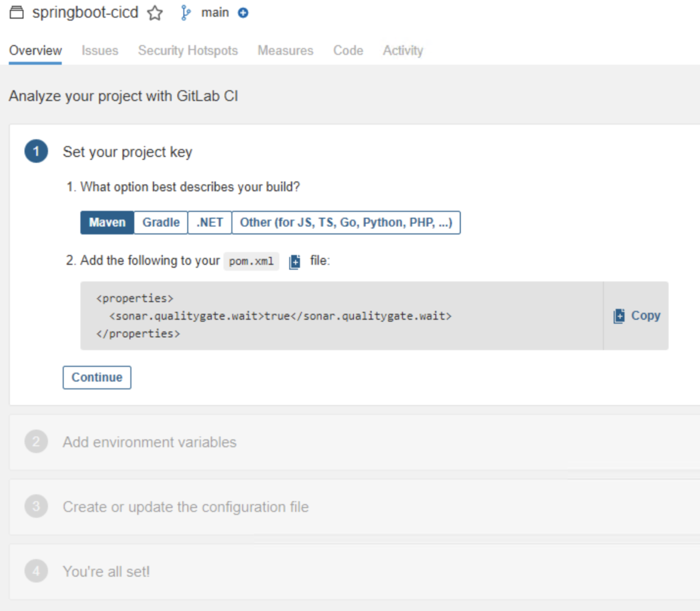Viewport: 700px width, 611px height.
Task: Click the copy icon in the code block
Action: tap(619, 316)
